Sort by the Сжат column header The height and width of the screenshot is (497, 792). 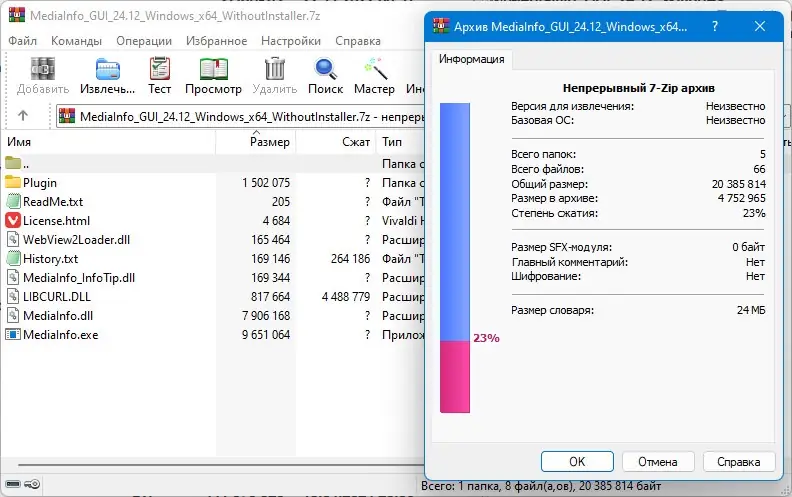(x=336, y=142)
